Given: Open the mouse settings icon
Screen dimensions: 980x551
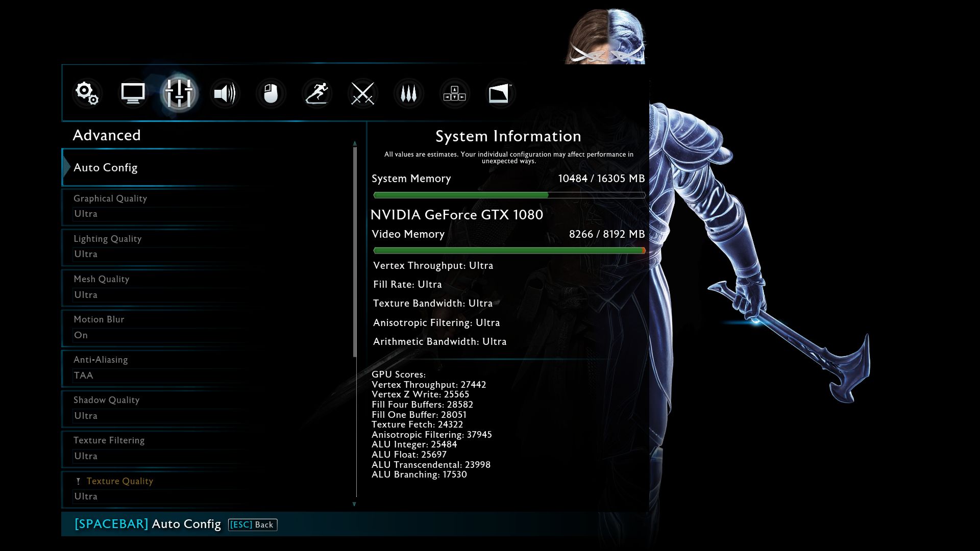Looking at the screenshot, I should pyautogui.click(x=271, y=93).
